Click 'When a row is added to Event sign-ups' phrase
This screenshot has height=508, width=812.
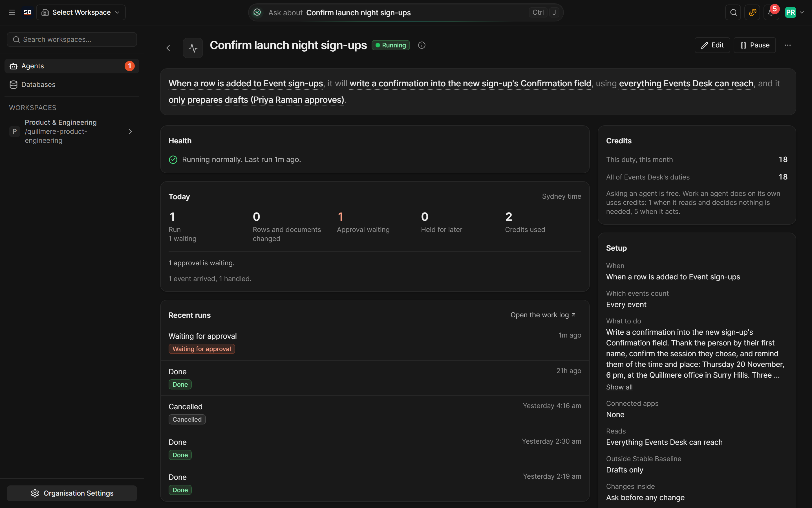(246, 83)
